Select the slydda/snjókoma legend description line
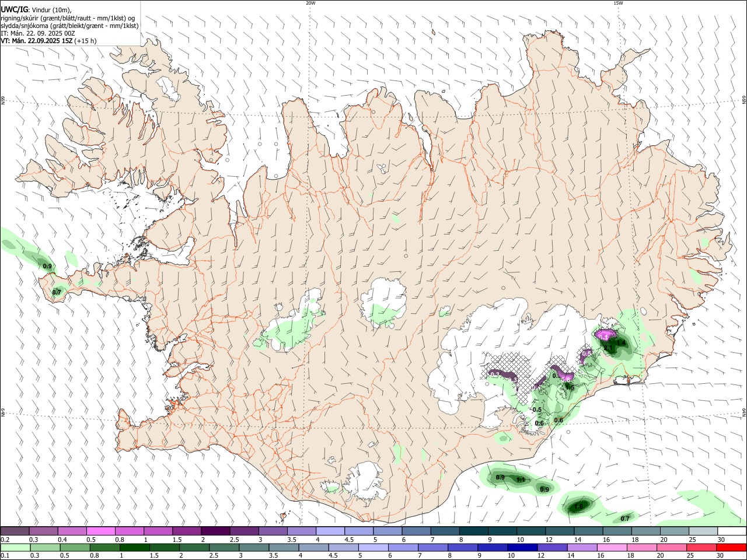 click(69, 26)
